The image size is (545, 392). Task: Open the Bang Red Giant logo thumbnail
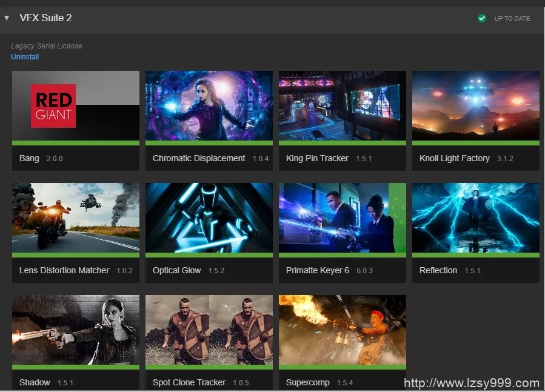click(x=75, y=106)
